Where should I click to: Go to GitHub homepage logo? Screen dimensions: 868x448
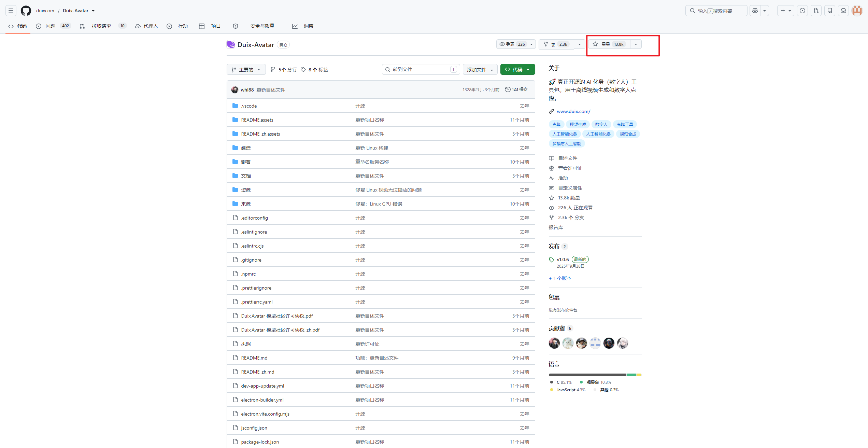coord(26,11)
